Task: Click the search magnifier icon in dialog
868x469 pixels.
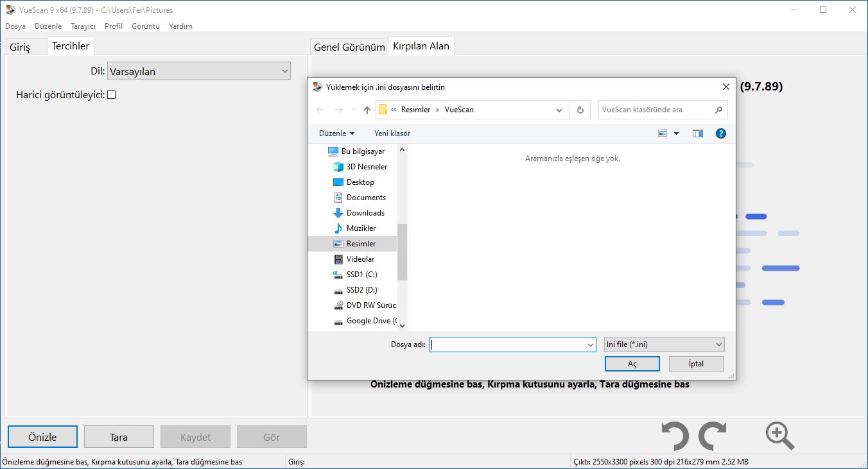Action: (x=719, y=110)
